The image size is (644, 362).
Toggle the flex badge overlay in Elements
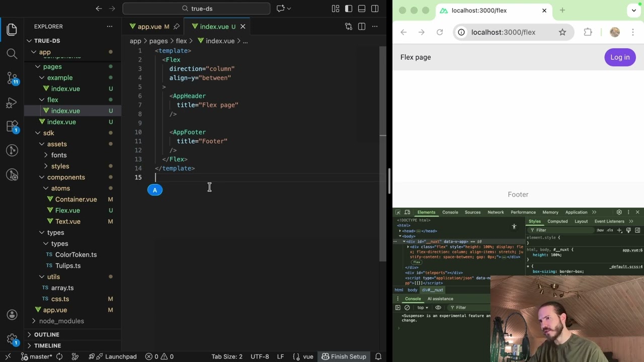417,262
